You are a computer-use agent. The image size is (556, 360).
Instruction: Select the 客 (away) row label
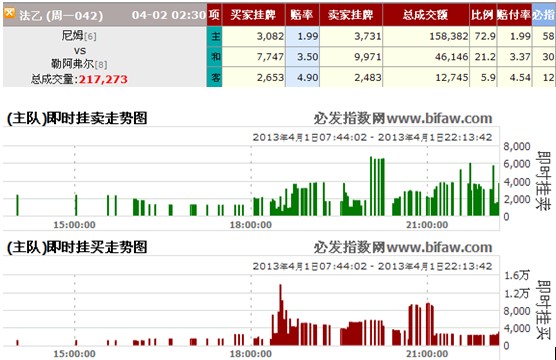coord(215,77)
